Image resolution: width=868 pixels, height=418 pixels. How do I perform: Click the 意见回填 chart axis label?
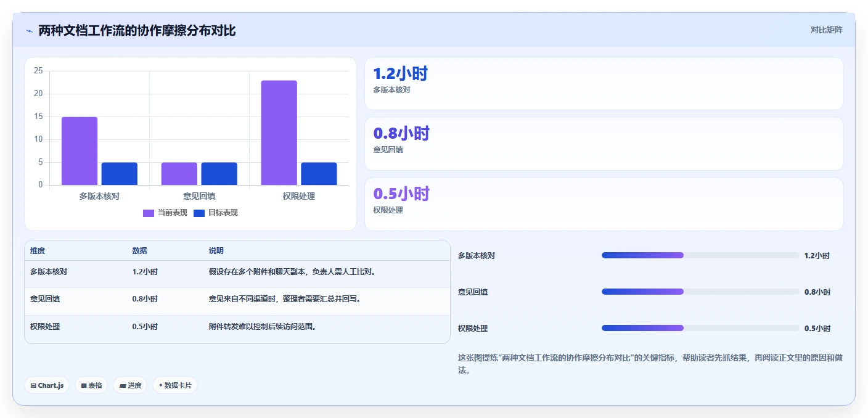[x=199, y=196]
